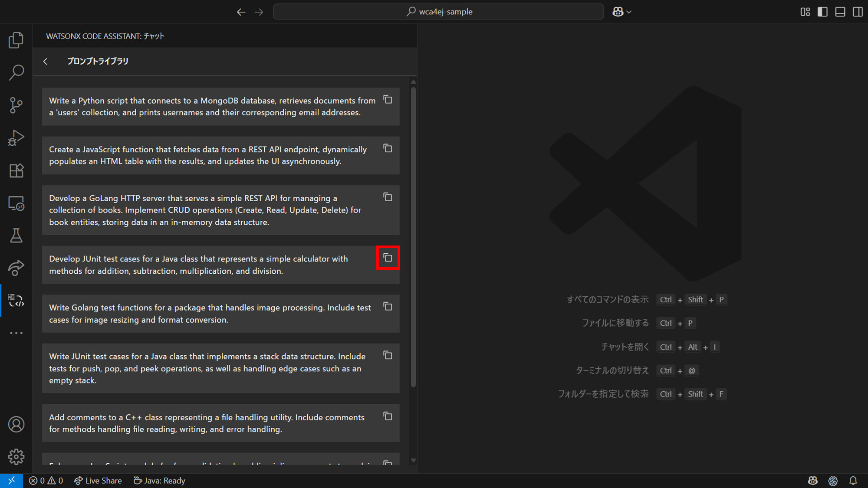This screenshot has width=868, height=488.
Task: Open the Extensions view
Action: point(16,170)
